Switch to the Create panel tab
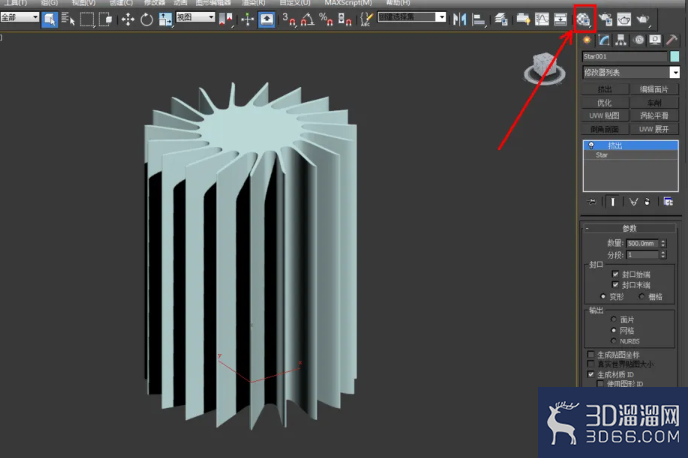The height and width of the screenshot is (458, 688). pos(587,40)
